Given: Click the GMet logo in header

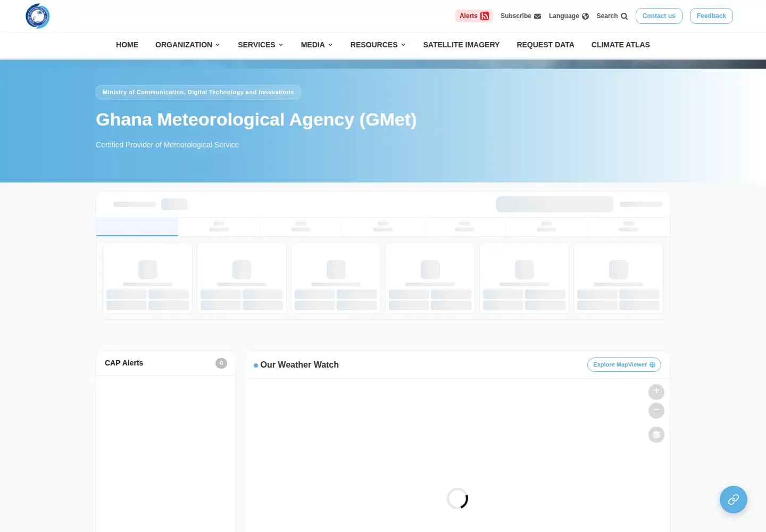Looking at the screenshot, I should [38, 16].
